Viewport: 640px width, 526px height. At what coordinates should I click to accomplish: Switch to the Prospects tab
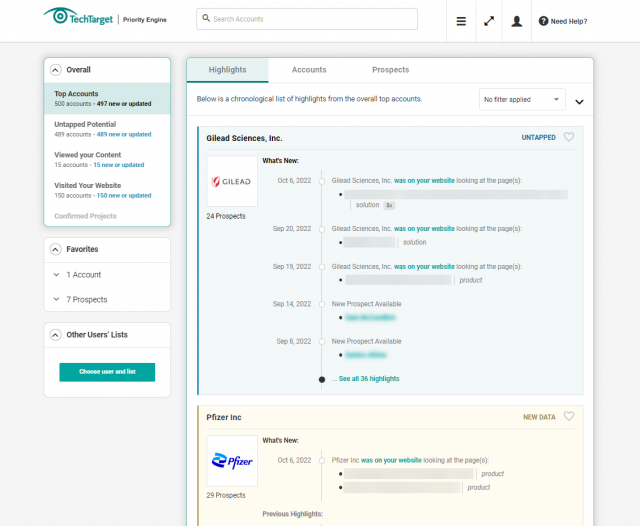[x=391, y=70]
